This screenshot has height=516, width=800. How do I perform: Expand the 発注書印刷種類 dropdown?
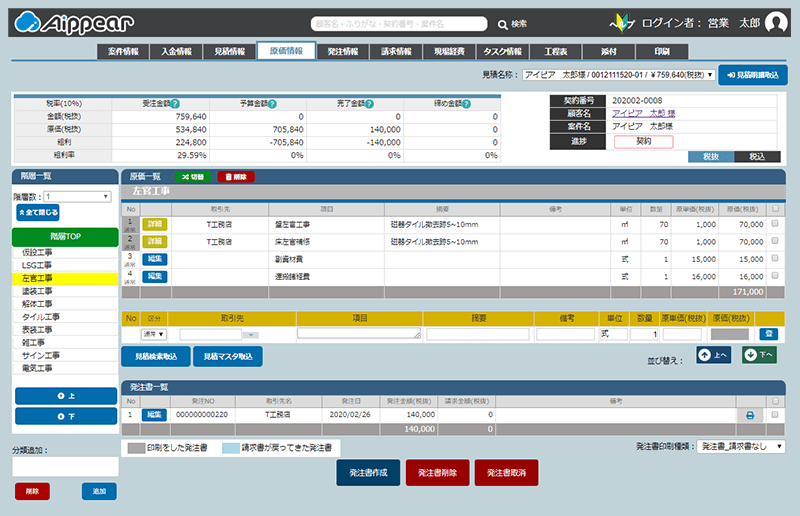(740, 447)
